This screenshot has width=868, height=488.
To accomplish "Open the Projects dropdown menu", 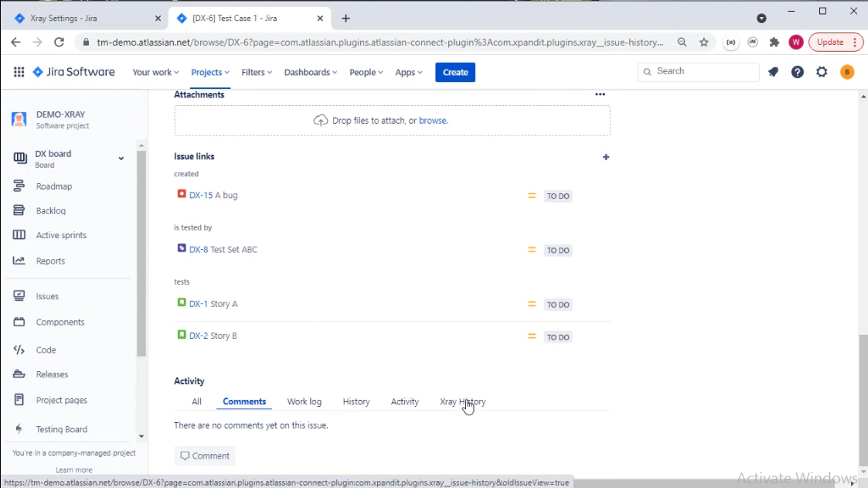I will (x=209, y=72).
